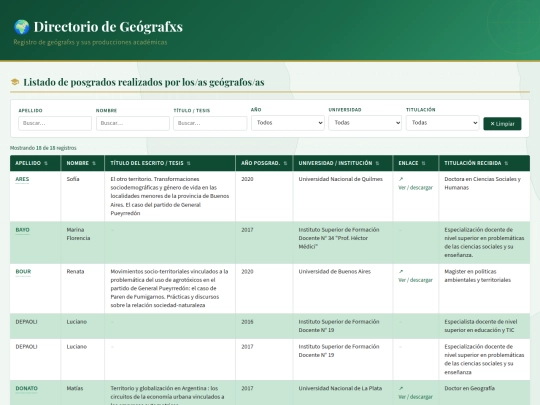Click the Apellido column header
Viewport: 540px width, 405px height.
click(35, 163)
